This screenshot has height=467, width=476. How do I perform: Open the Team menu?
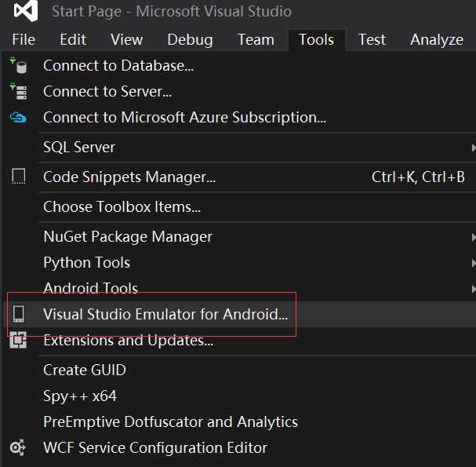point(256,40)
